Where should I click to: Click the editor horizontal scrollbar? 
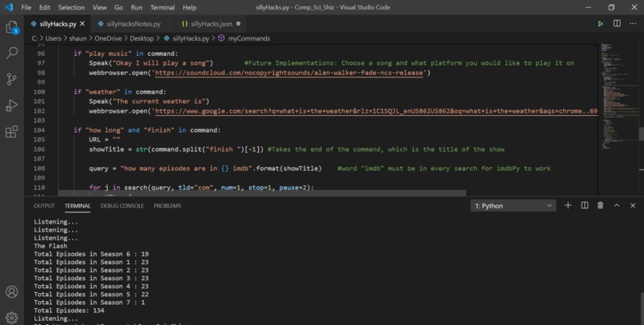point(262,193)
